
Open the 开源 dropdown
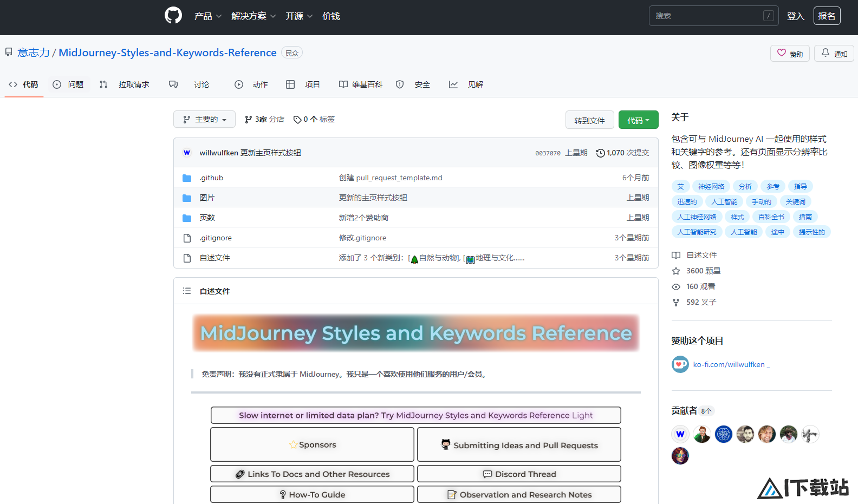[299, 16]
